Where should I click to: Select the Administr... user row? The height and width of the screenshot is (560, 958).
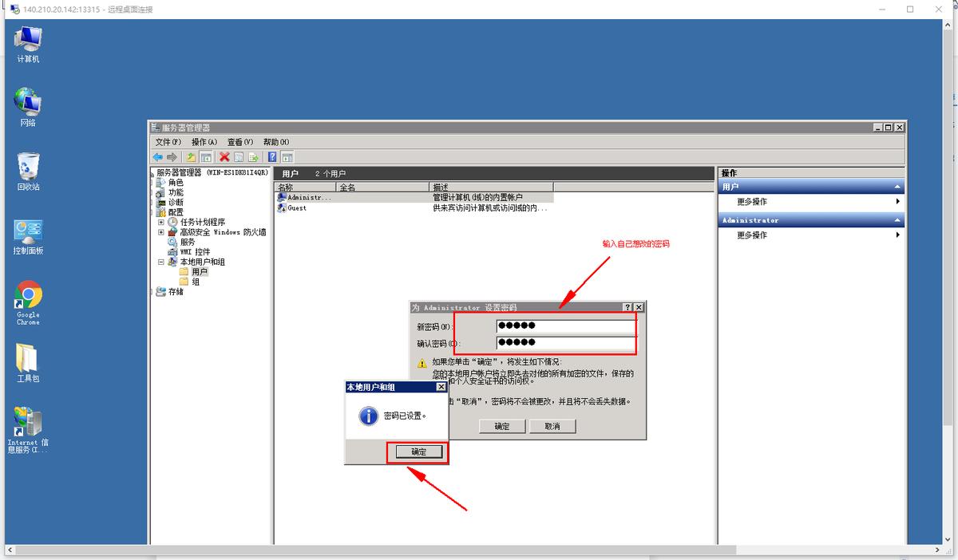tap(306, 197)
